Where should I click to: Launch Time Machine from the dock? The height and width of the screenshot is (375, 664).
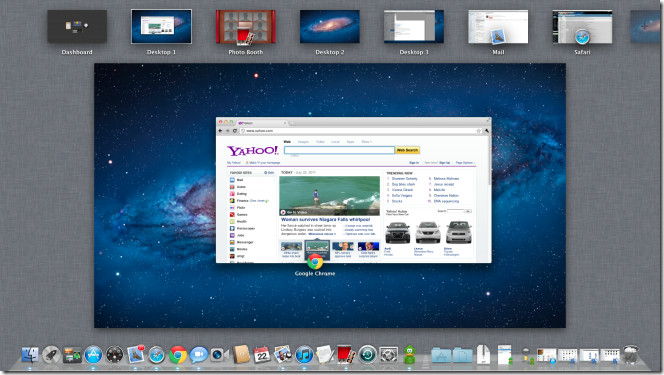coord(367,355)
